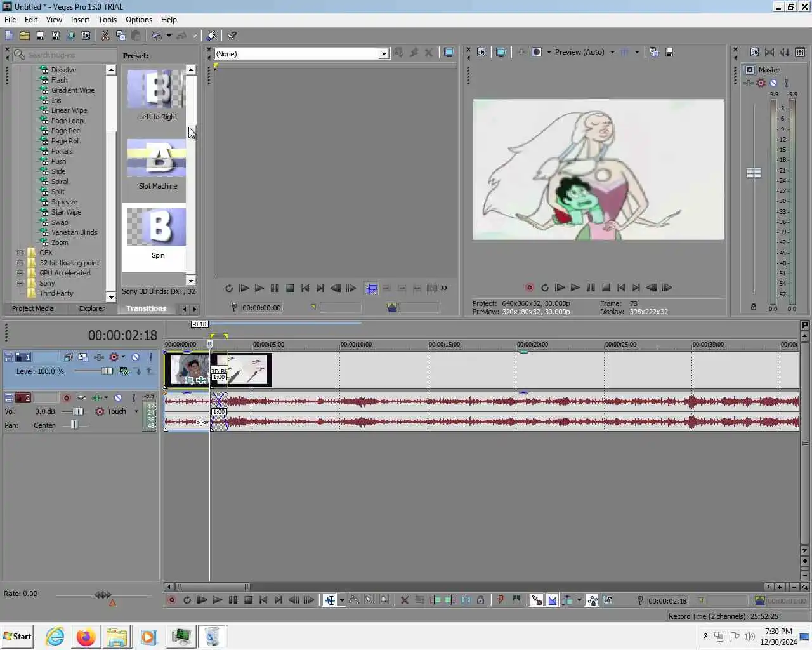
Task: Select the Normal Edit Tool in timeline toolbar
Action: [329, 600]
